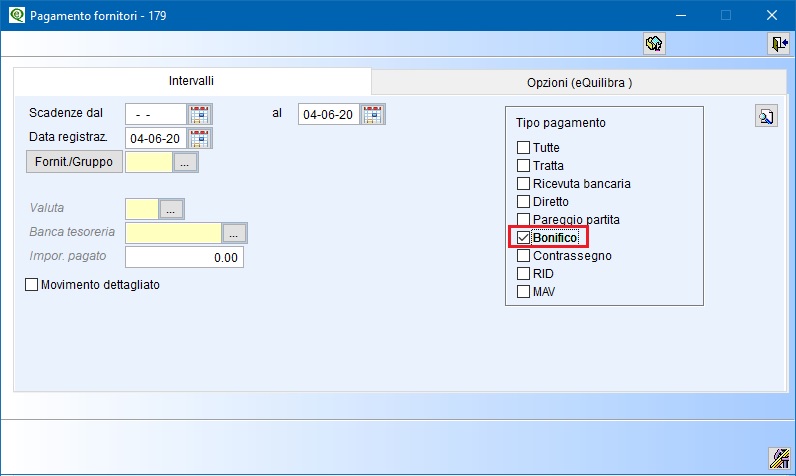Enable the Tutte payment type checkbox
The height and width of the screenshot is (476, 796).
click(x=523, y=148)
